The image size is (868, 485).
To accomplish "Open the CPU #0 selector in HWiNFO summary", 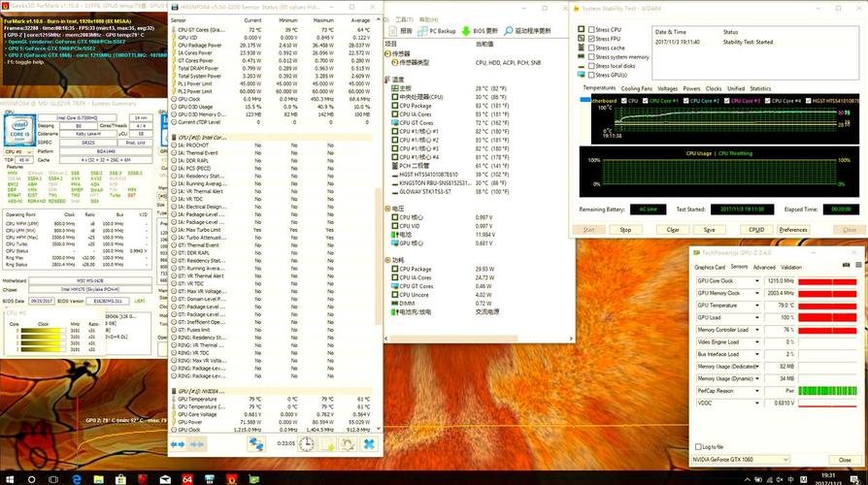I will tap(18, 151).
